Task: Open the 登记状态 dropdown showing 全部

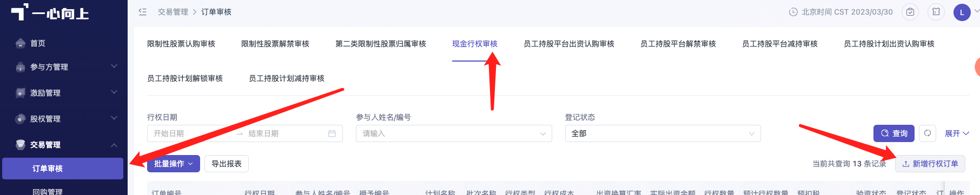Action: point(663,133)
